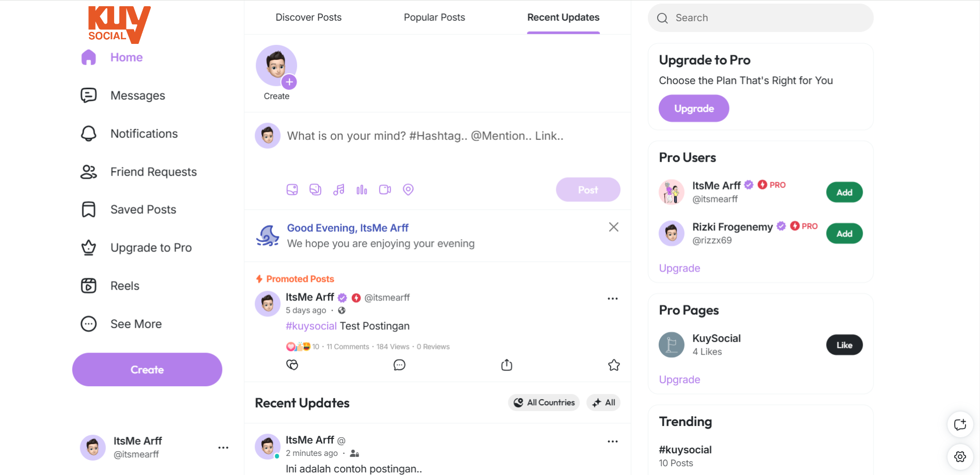The image size is (980, 475).
Task: Save promoted post with the star icon
Action: tap(614, 365)
